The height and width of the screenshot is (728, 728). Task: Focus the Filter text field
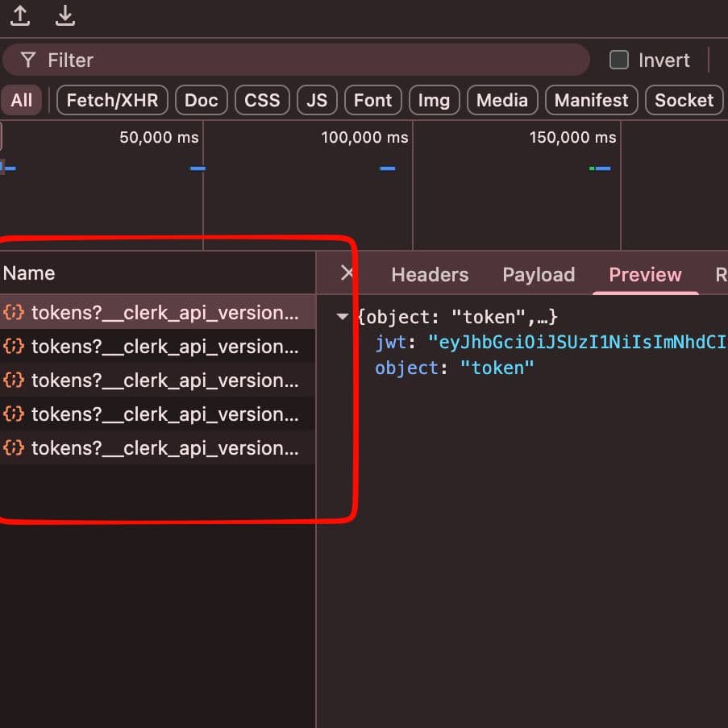pyautogui.click(x=296, y=60)
